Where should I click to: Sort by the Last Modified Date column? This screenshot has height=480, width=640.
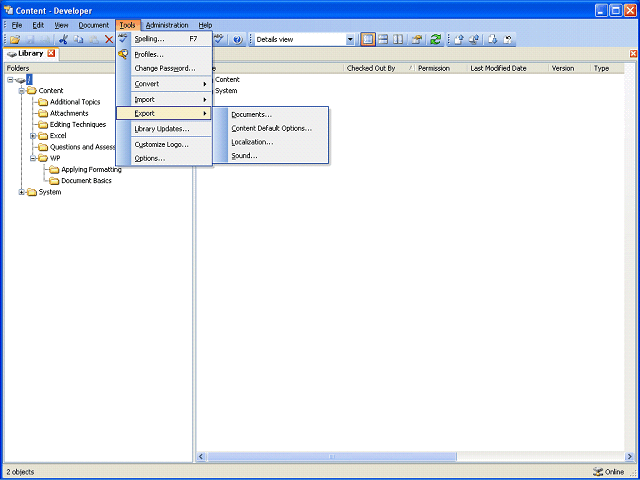pos(508,69)
